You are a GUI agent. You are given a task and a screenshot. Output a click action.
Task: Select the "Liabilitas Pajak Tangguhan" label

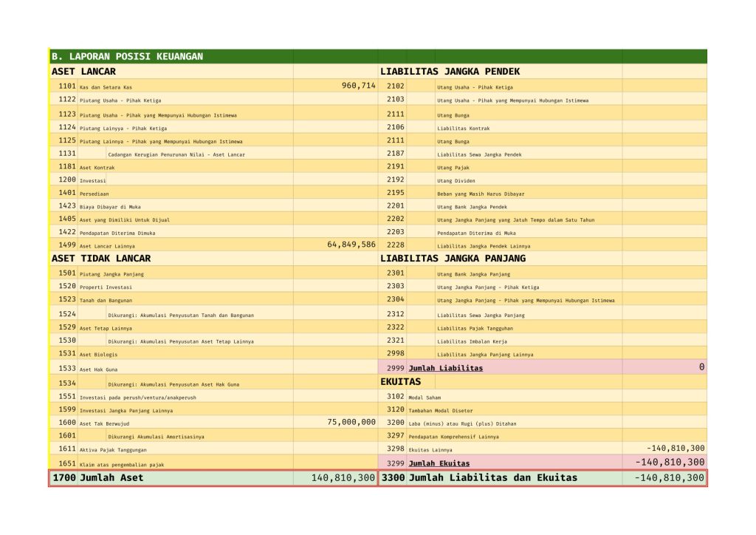[475, 328]
